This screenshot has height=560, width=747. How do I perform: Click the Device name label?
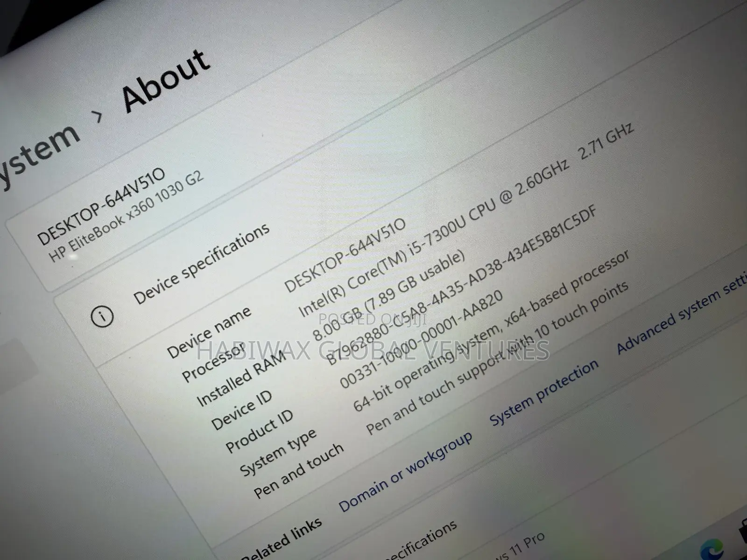click(209, 333)
